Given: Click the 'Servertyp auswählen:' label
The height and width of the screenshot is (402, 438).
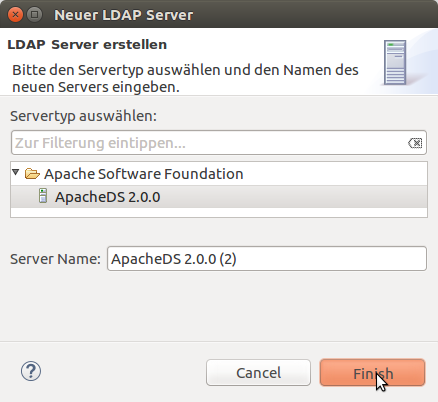Looking at the screenshot, I should coord(83,116).
